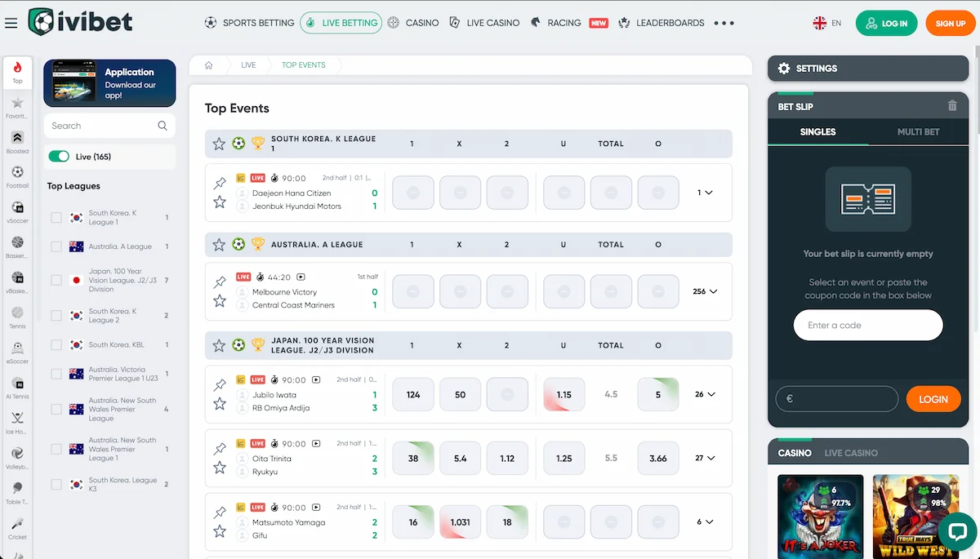Screen dimensions: 980x559
Task: Open Live Casino navigation item
Action: click(484, 23)
